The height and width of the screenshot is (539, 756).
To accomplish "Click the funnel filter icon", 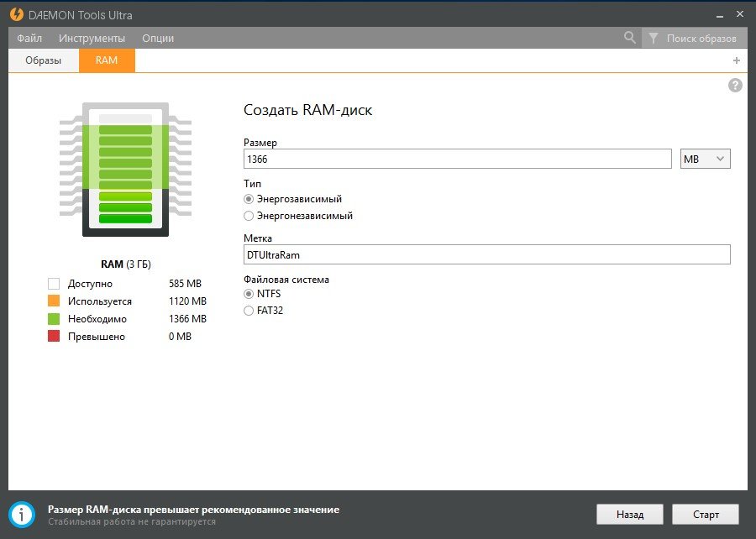I will coord(653,38).
